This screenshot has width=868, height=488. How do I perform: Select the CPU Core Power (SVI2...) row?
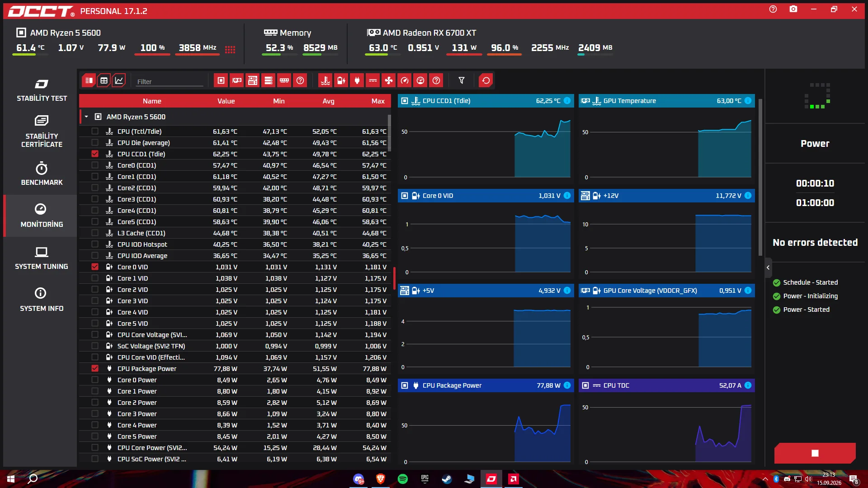point(235,448)
